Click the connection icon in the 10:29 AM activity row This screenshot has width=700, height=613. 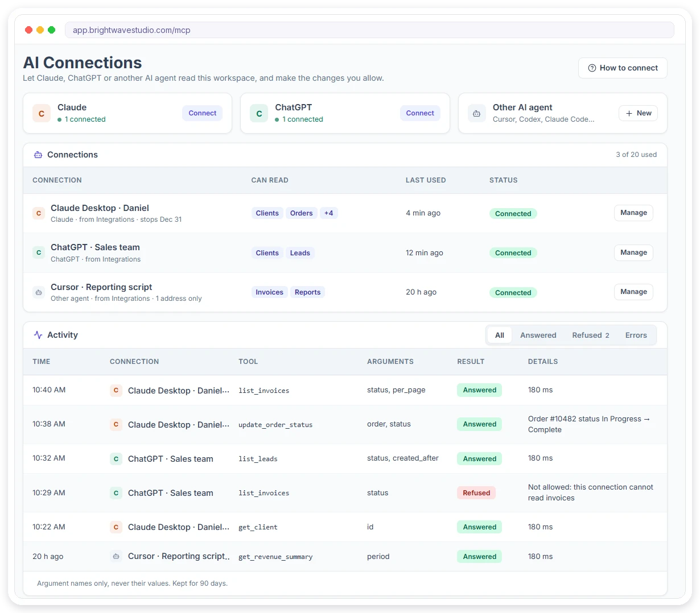(116, 492)
